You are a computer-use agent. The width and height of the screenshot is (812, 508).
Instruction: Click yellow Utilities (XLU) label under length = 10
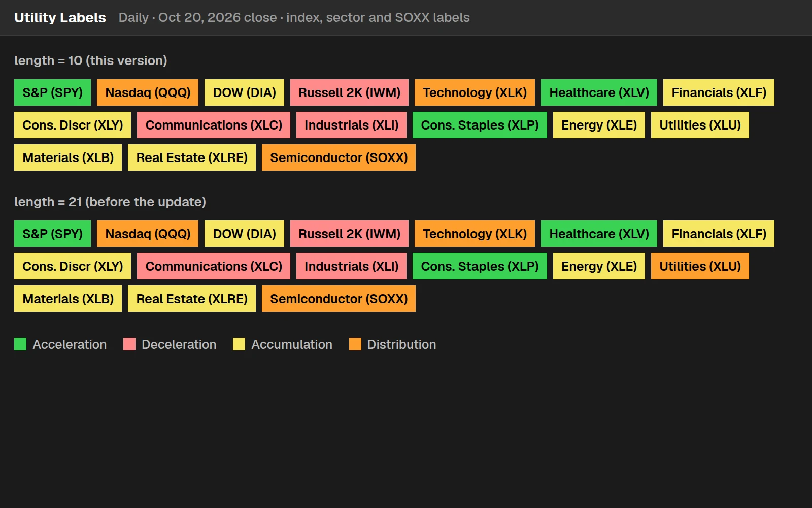tap(700, 125)
